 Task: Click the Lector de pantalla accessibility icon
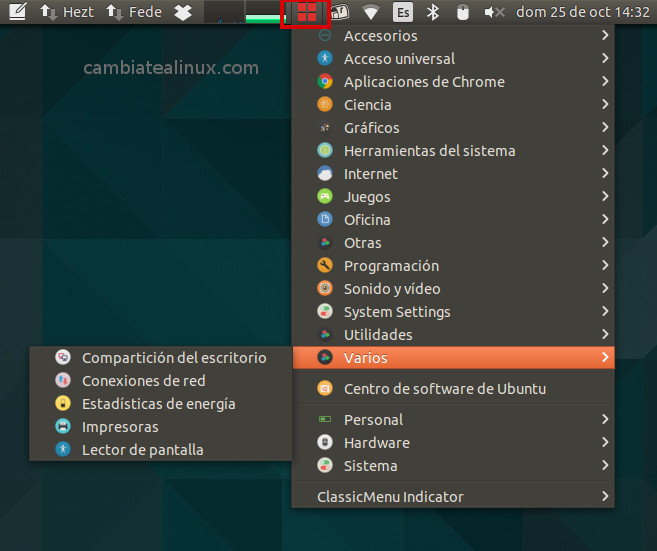(63, 449)
